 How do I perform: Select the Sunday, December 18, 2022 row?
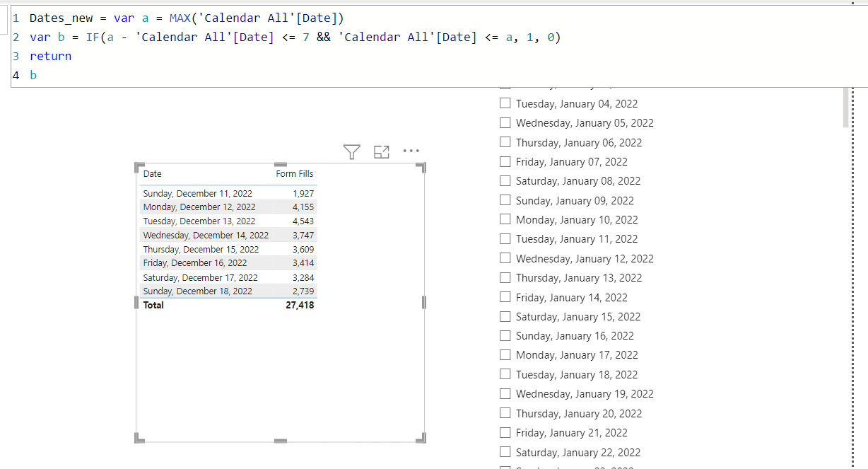tap(228, 291)
